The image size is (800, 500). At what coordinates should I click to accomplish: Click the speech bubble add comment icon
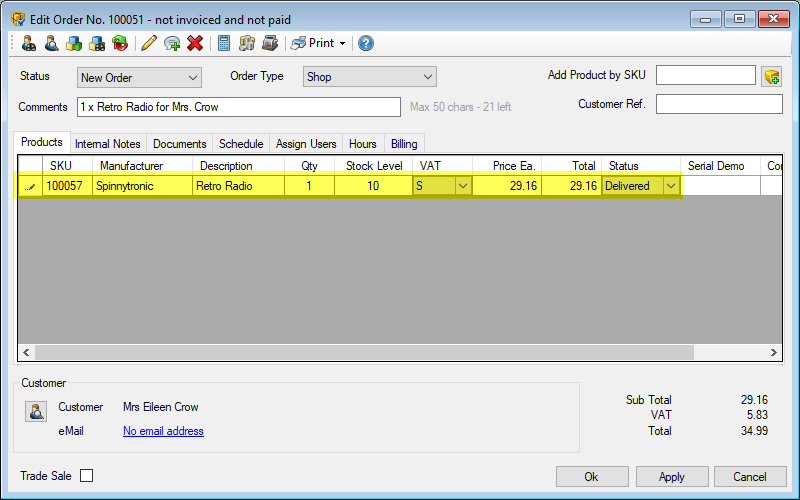172,43
